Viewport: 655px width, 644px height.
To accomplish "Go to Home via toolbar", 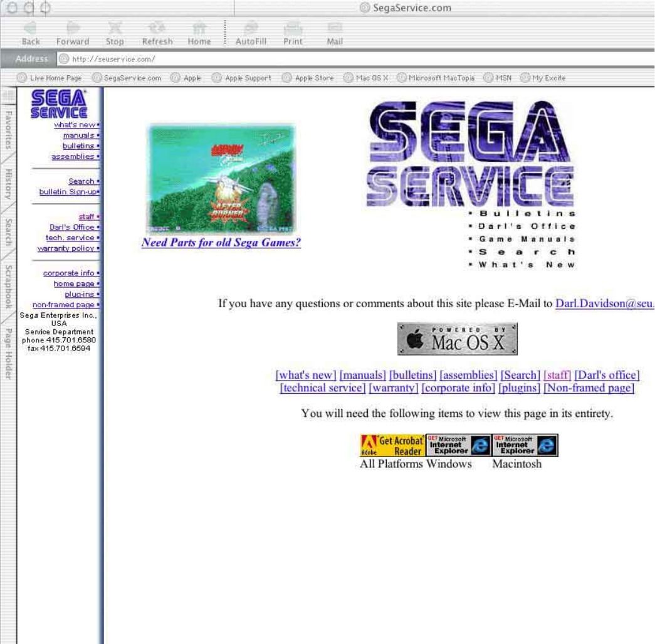I will (199, 33).
